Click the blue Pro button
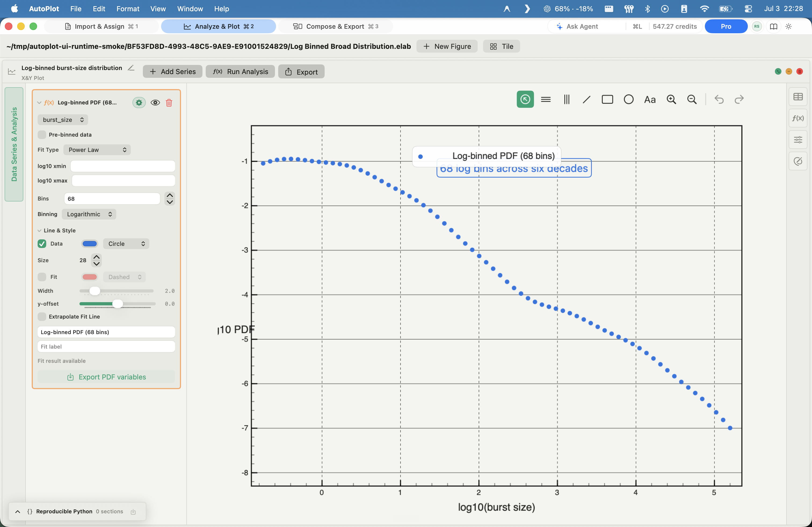The image size is (812, 527). click(726, 26)
